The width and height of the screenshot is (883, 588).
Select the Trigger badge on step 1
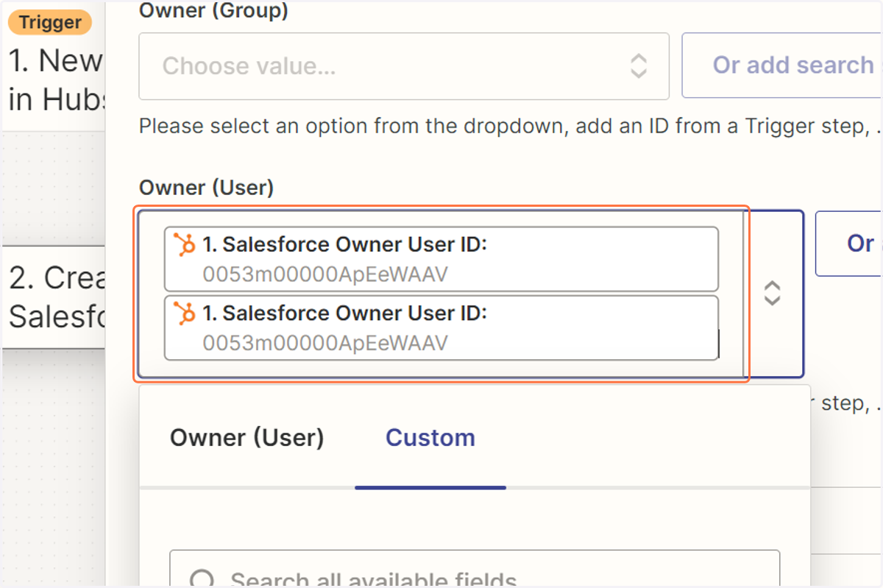click(50, 22)
